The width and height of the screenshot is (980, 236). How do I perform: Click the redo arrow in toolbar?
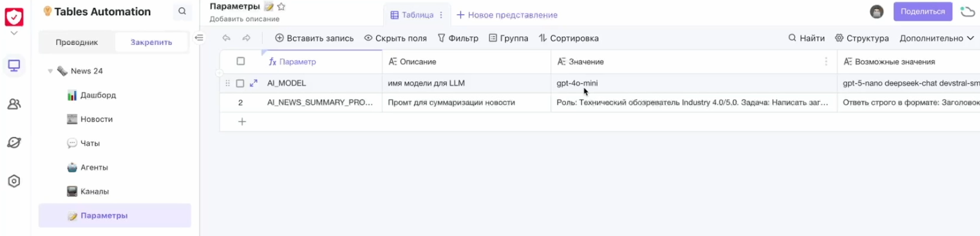tap(246, 38)
